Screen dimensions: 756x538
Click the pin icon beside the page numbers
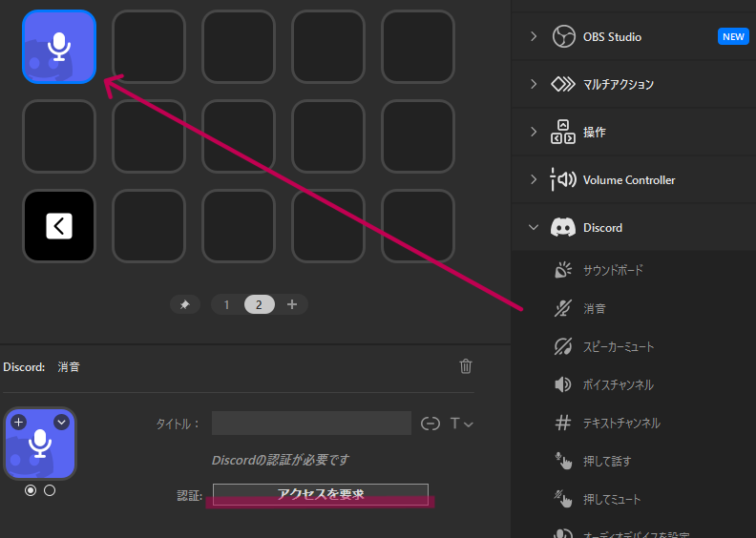pyautogui.click(x=184, y=304)
